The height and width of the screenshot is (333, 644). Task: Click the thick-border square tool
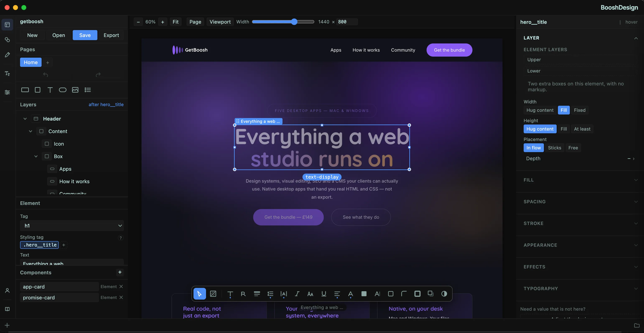pos(417,294)
